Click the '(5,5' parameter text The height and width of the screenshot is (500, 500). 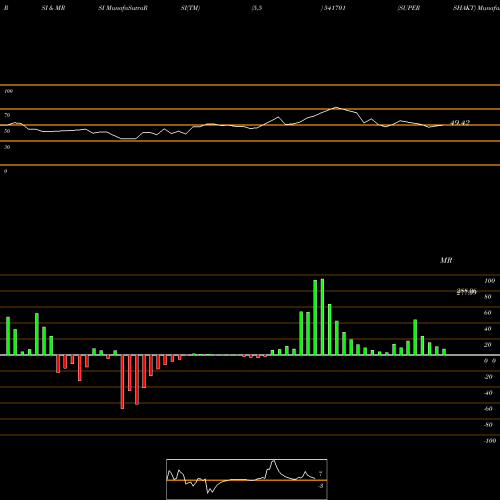coord(257,8)
